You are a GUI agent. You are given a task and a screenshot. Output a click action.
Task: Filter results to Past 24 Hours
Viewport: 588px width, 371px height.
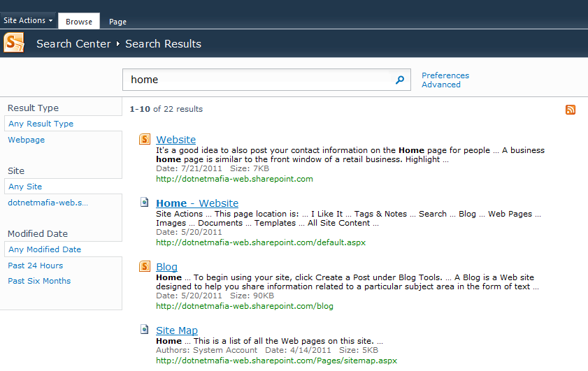point(35,265)
